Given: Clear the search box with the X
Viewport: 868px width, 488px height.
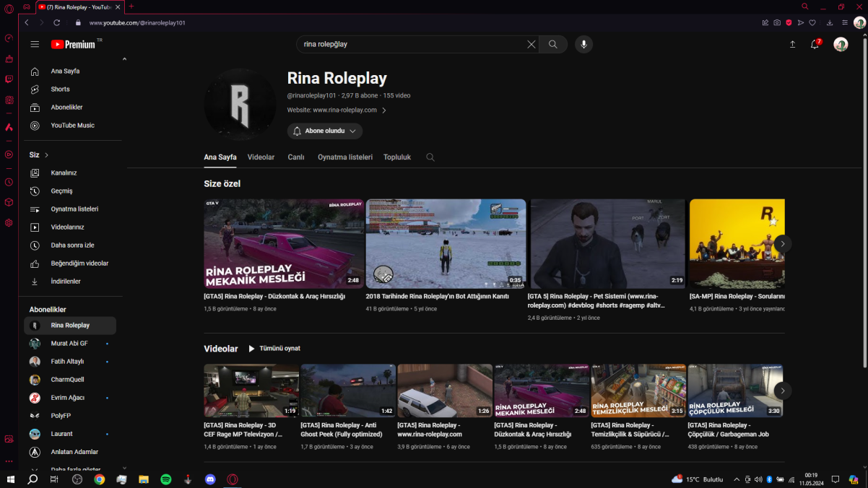Looking at the screenshot, I should tap(531, 44).
